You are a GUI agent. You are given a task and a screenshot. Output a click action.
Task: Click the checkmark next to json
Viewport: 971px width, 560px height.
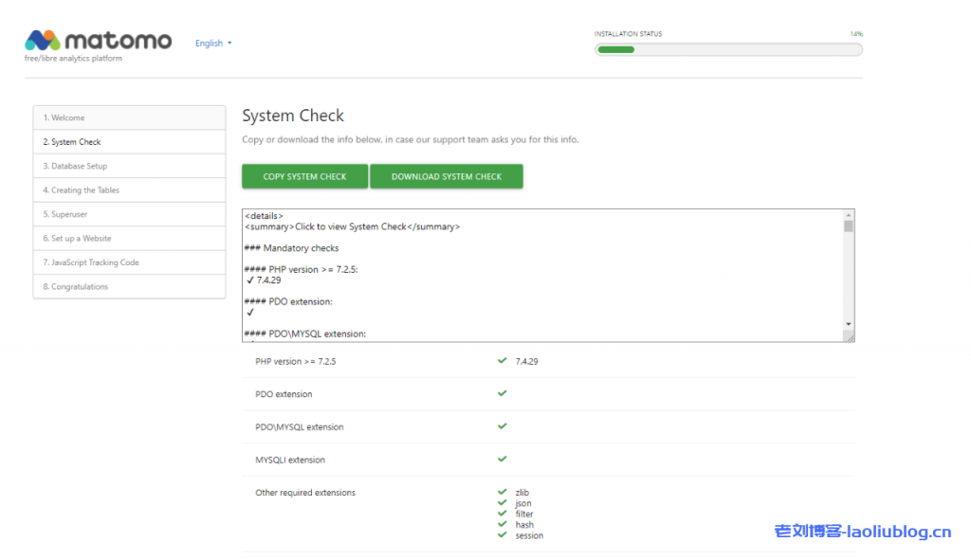502,503
